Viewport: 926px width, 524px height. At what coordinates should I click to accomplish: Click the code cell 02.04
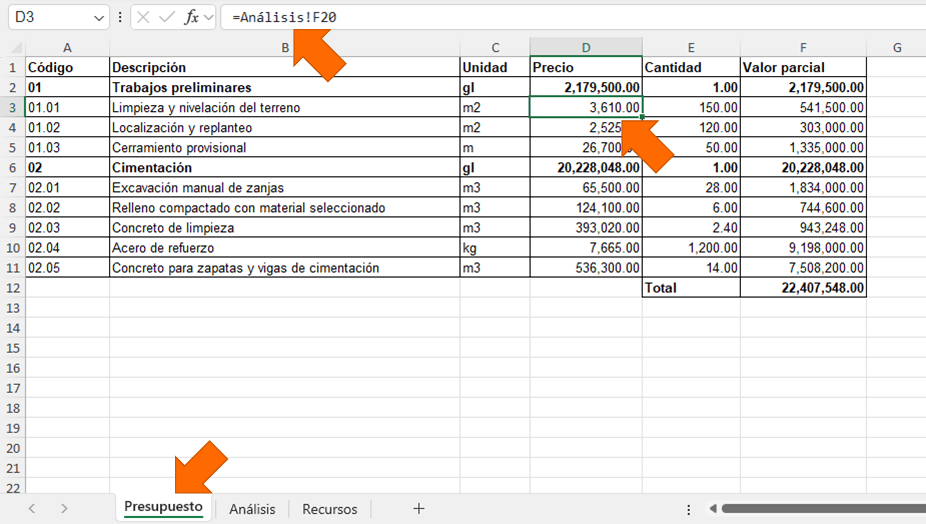coord(67,248)
